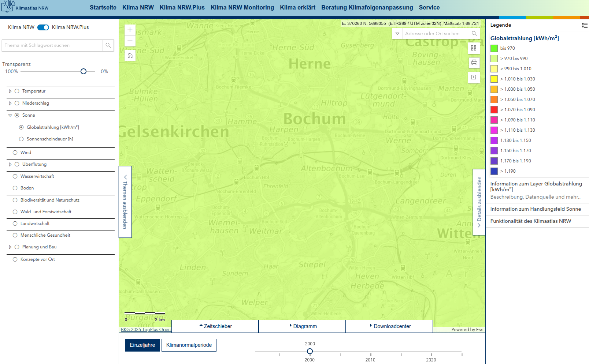Click the Transparenz slider handle

(x=84, y=71)
